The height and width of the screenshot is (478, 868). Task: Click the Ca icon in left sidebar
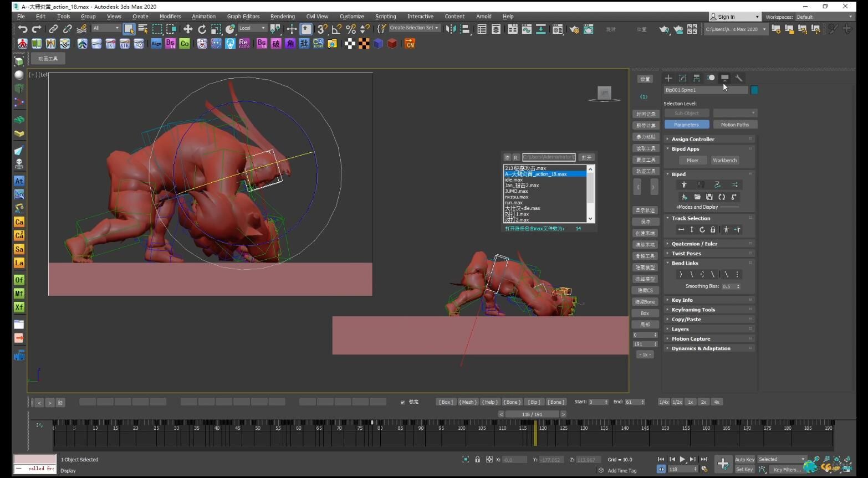point(19,222)
